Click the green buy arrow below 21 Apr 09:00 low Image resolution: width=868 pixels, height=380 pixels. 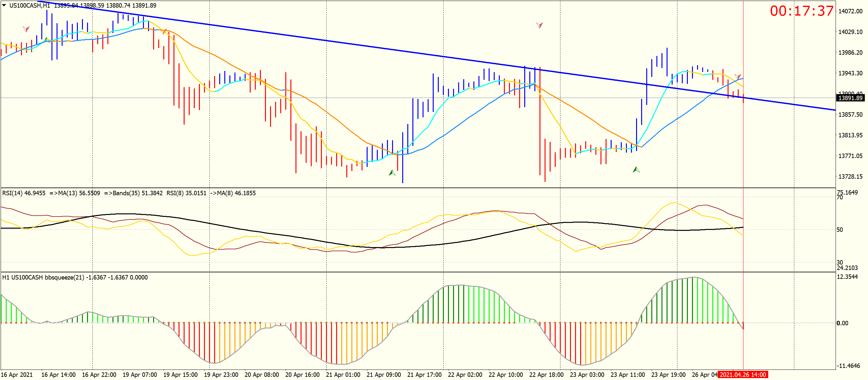click(392, 173)
